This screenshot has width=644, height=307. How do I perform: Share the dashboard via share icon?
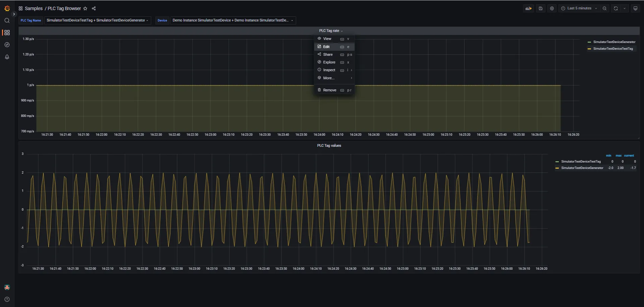click(x=94, y=8)
